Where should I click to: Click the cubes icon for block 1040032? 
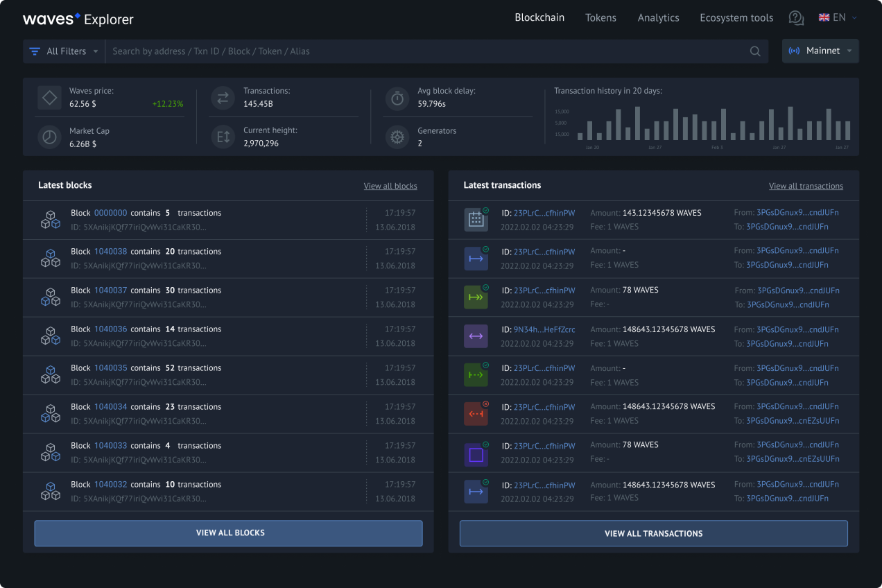point(50,492)
